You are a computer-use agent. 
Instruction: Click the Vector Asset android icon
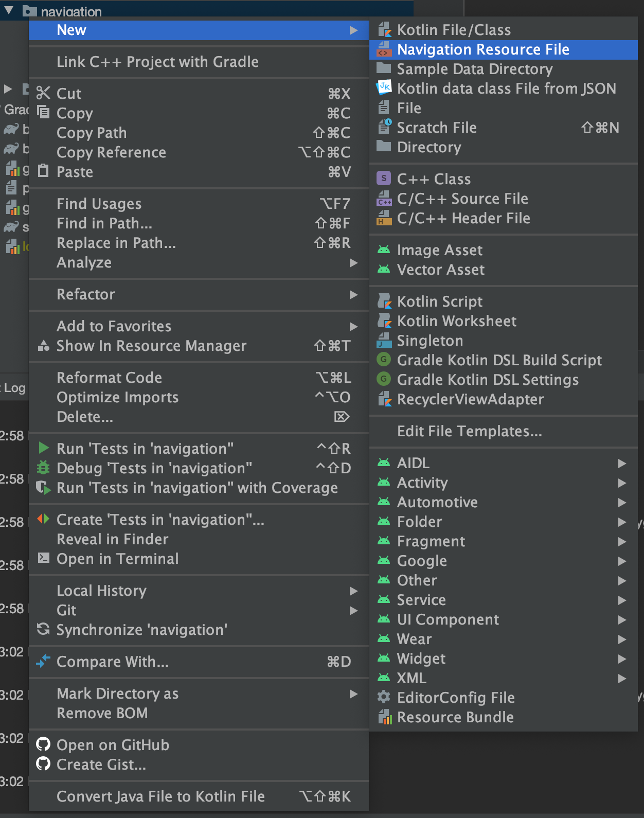pyautogui.click(x=384, y=270)
